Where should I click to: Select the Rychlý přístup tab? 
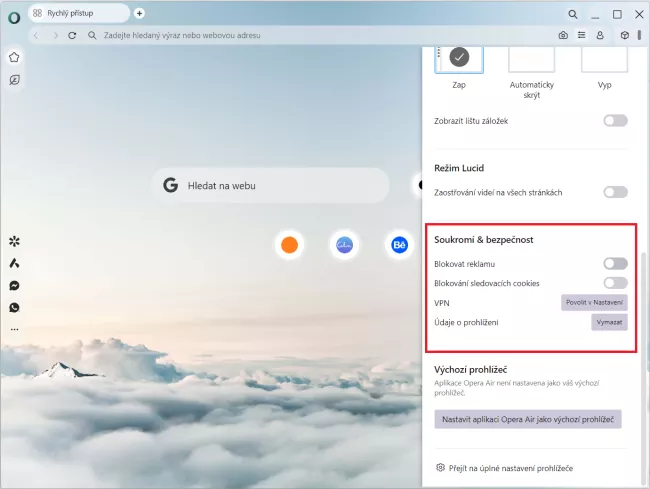click(78, 13)
